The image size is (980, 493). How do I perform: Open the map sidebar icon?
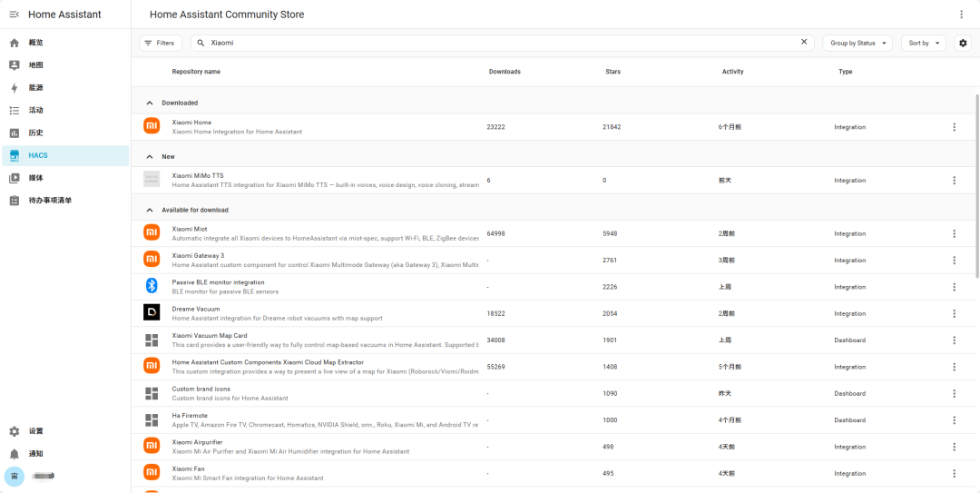click(x=15, y=65)
